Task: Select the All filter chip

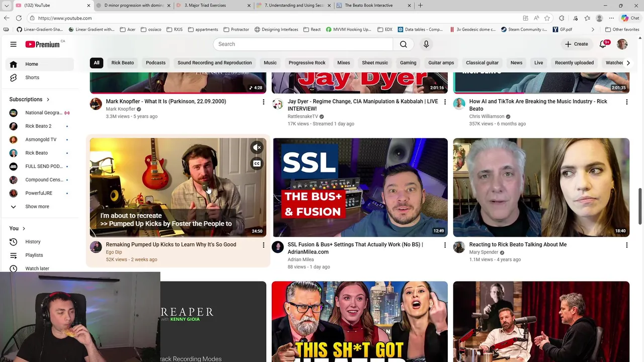Action: point(97,63)
